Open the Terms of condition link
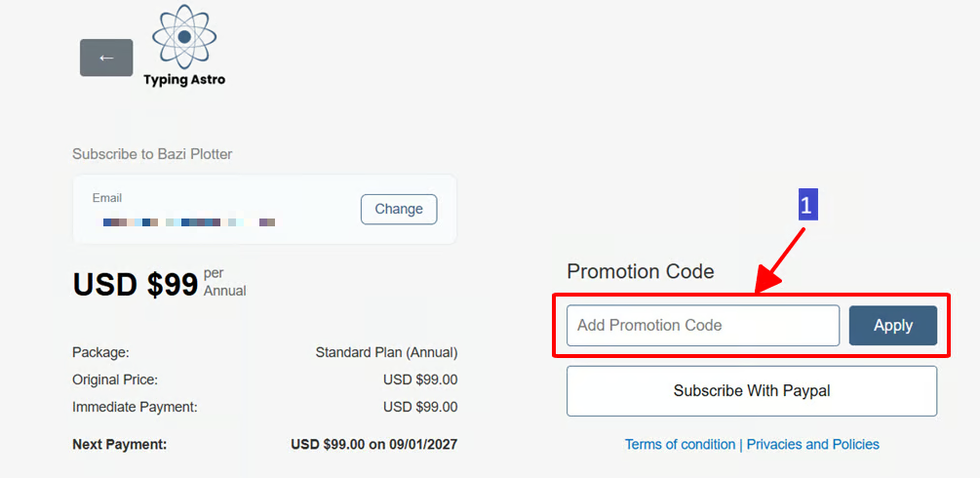 coord(680,445)
